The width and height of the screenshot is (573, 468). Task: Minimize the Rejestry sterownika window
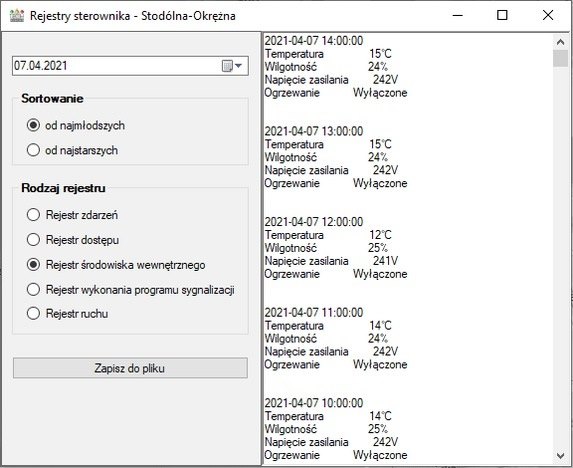(x=458, y=15)
